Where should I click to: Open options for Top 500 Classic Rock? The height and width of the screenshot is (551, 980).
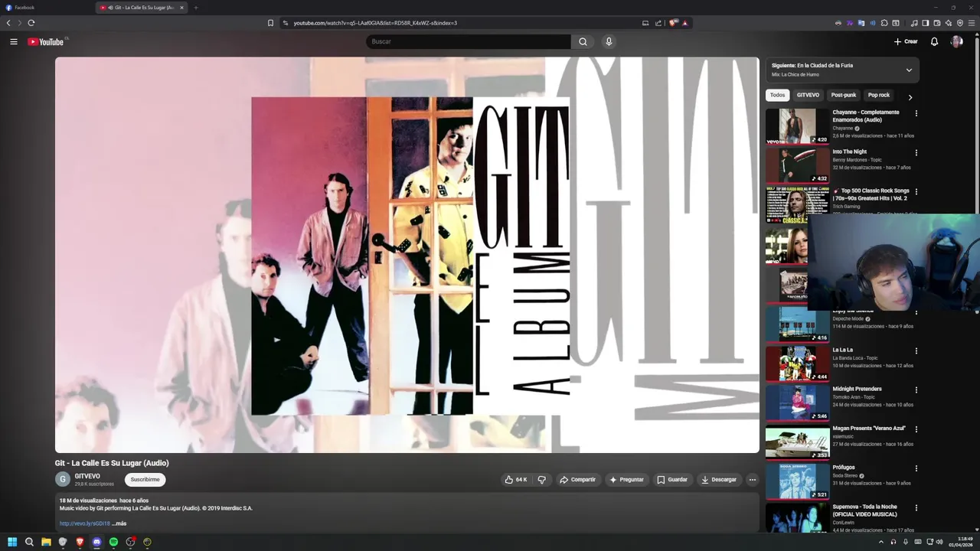click(916, 191)
